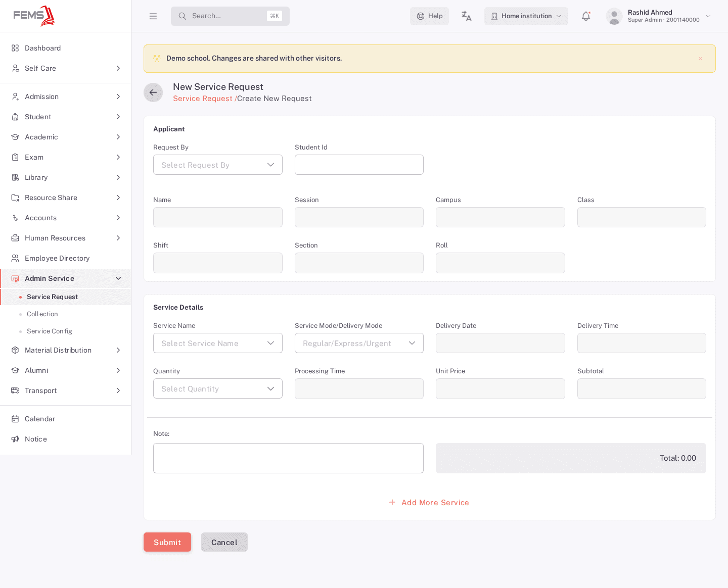Open the Home institution dropdown
The height and width of the screenshot is (588, 728).
[526, 16]
